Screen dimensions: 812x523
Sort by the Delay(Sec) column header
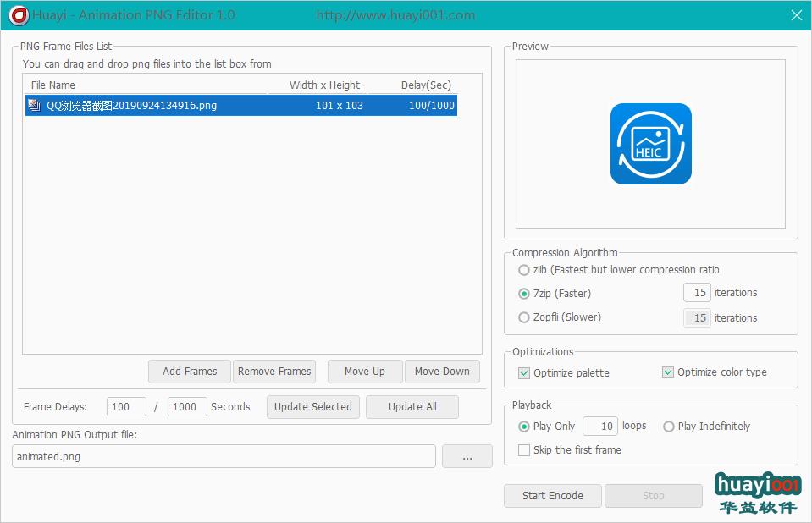click(x=426, y=85)
